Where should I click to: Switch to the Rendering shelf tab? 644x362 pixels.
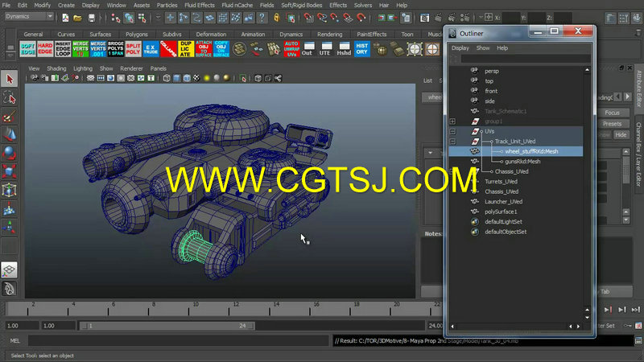[x=329, y=35]
